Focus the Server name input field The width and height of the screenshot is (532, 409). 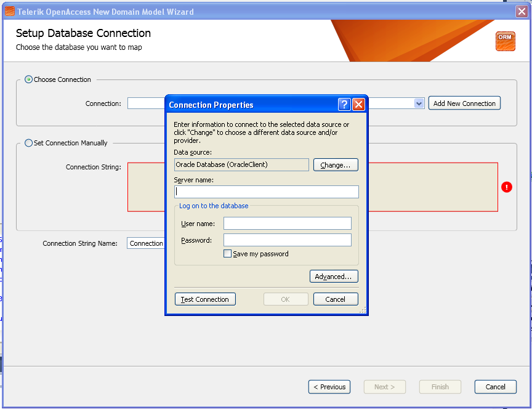coord(267,192)
